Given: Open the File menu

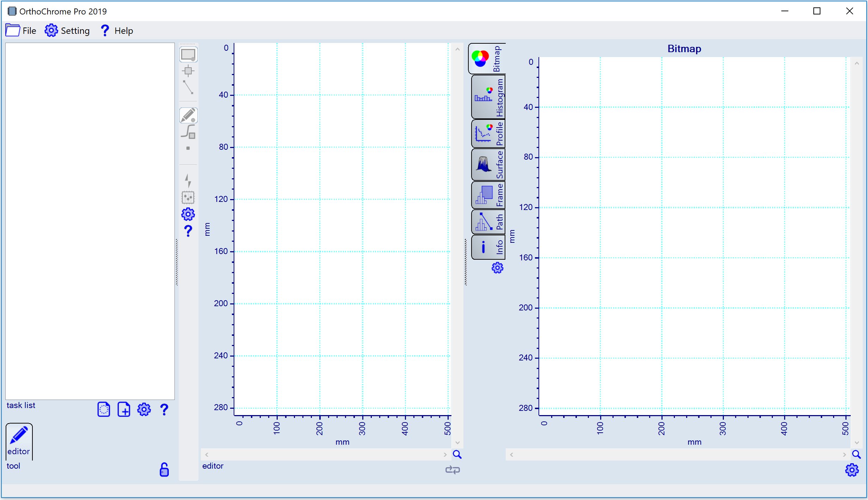Looking at the screenshot, I should (x=20, y=31).
